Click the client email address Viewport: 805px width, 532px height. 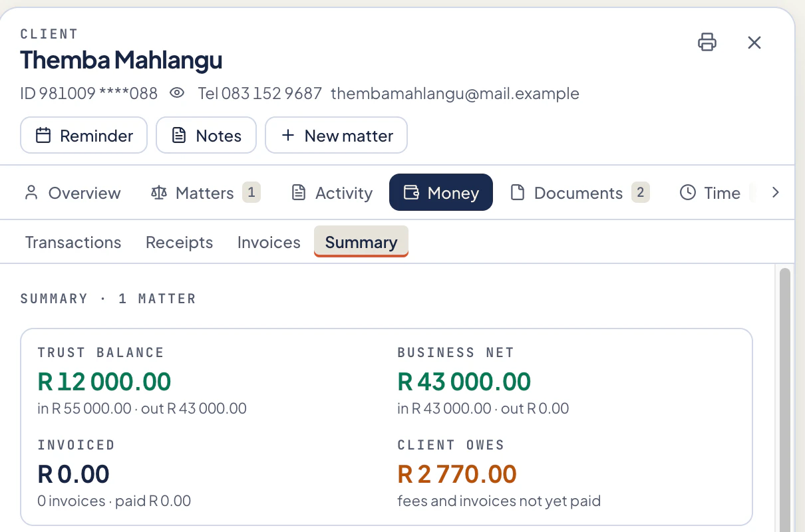[455, 94]
